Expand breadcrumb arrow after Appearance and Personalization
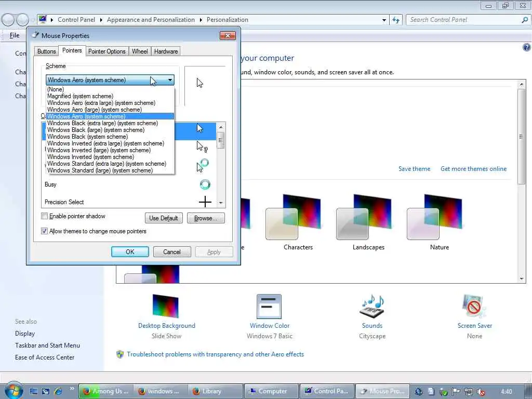 (201, 20)
